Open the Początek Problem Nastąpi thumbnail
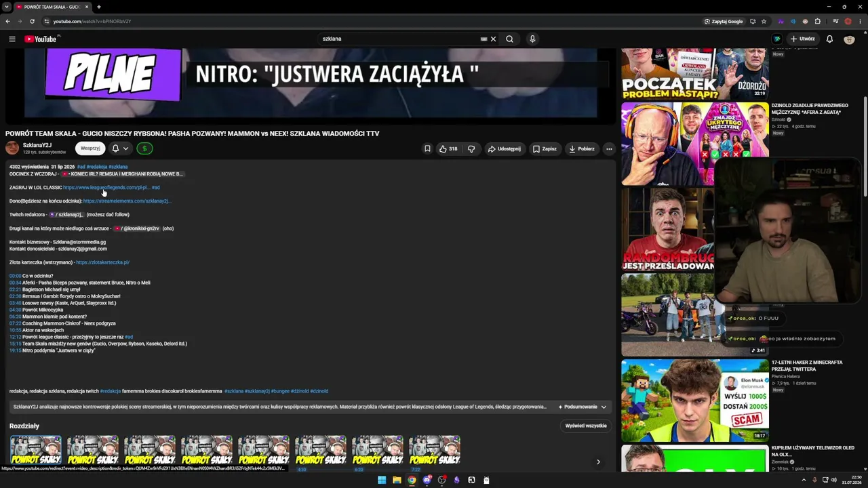The width and height of the screenshot is (868, 488). (x=695, y=74)
